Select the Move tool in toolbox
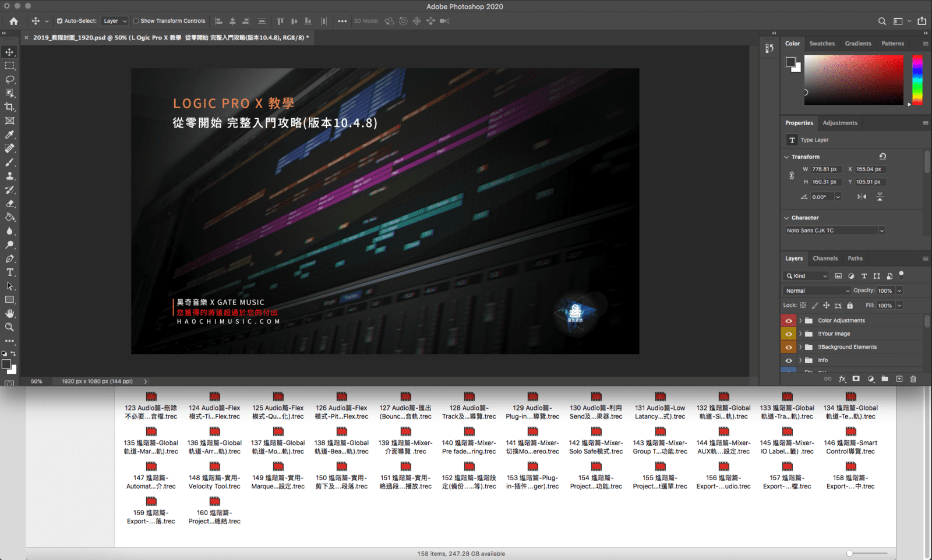The height and width of the screenshot is (560, 932). pyautogui.click(x=10, y=52)
